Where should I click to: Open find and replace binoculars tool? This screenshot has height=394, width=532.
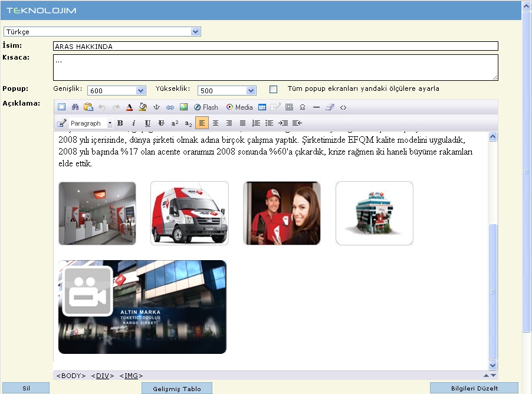pos(75,107)
